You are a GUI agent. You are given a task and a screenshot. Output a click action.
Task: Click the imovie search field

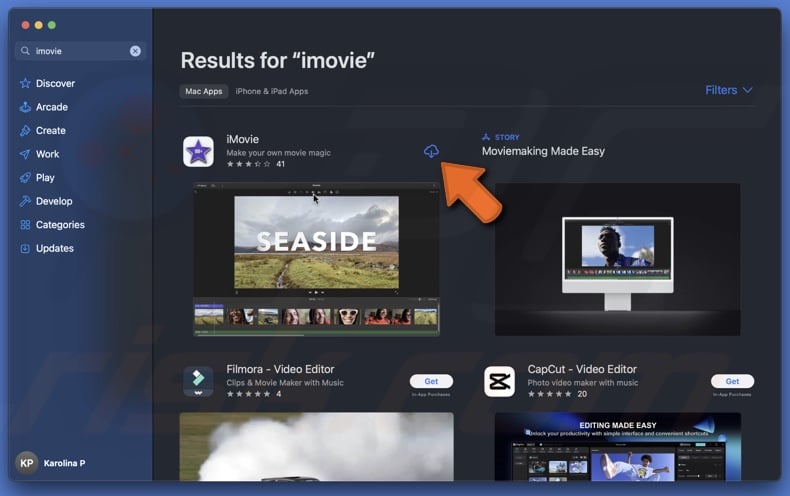click(x=81, y=51)
